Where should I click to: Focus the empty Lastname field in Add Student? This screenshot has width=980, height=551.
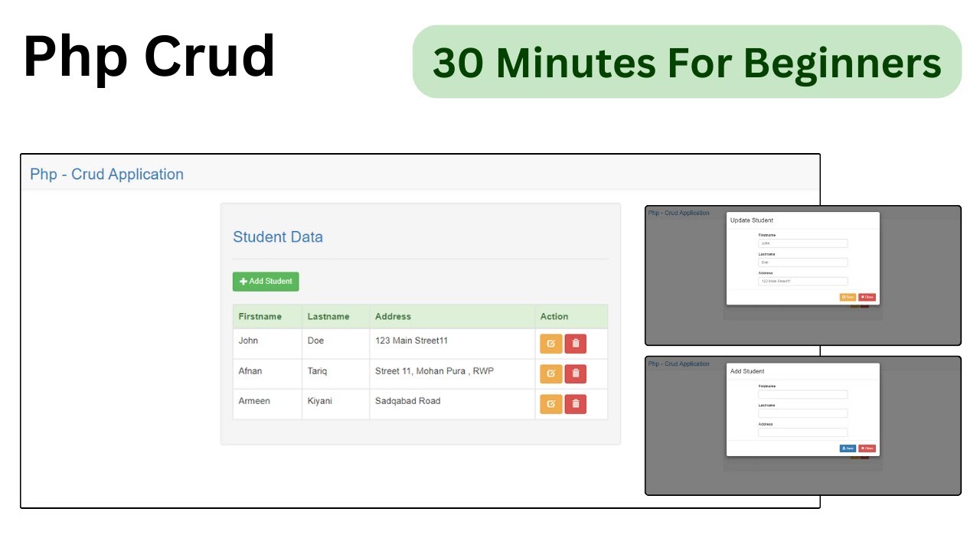pyautogui.click(x=803, y=413)
